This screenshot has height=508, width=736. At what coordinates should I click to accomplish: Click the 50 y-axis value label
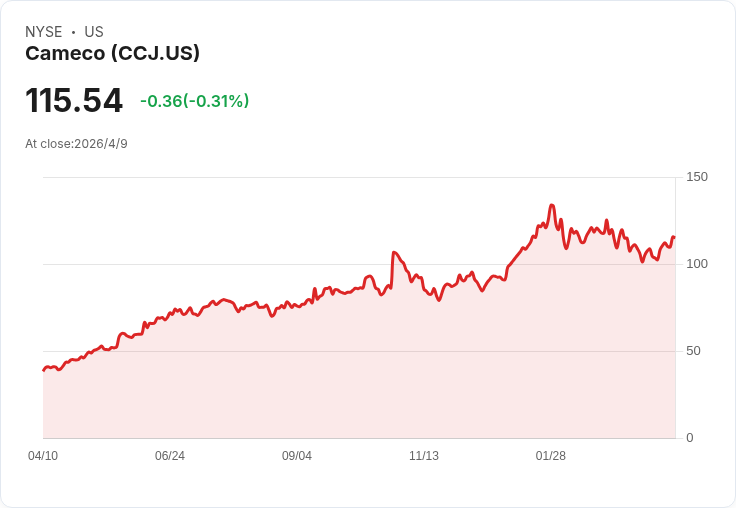(694, 351)
